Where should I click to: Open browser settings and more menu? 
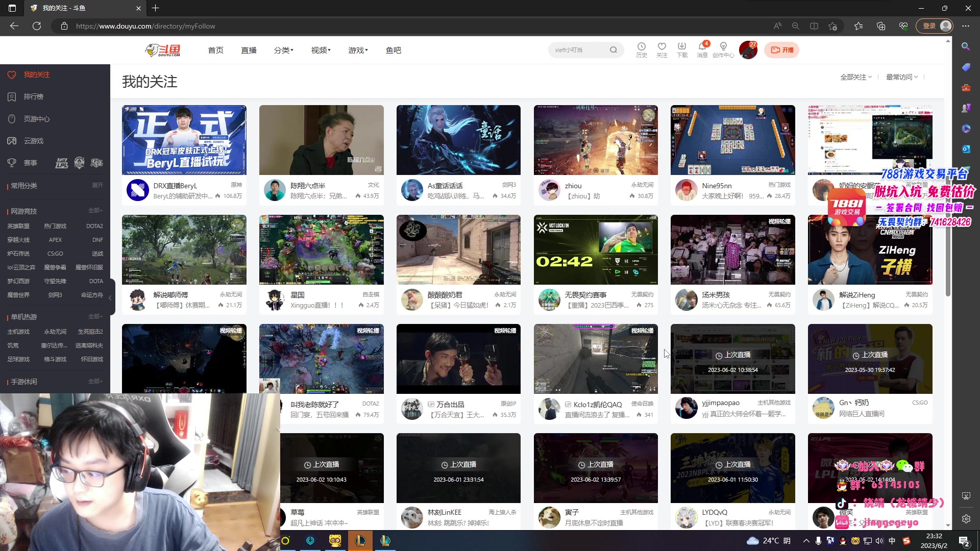coord(966,26)
